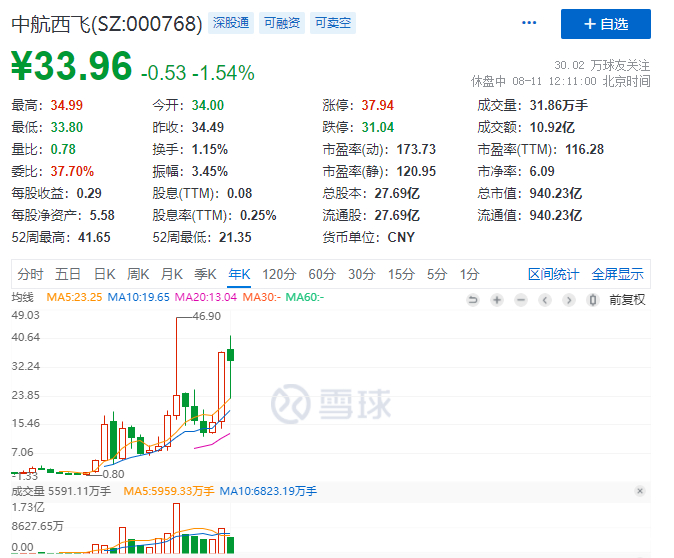Screen dimensions: 674x558
Task: Click the current price ¥33.96
Action: coord(72,66)
